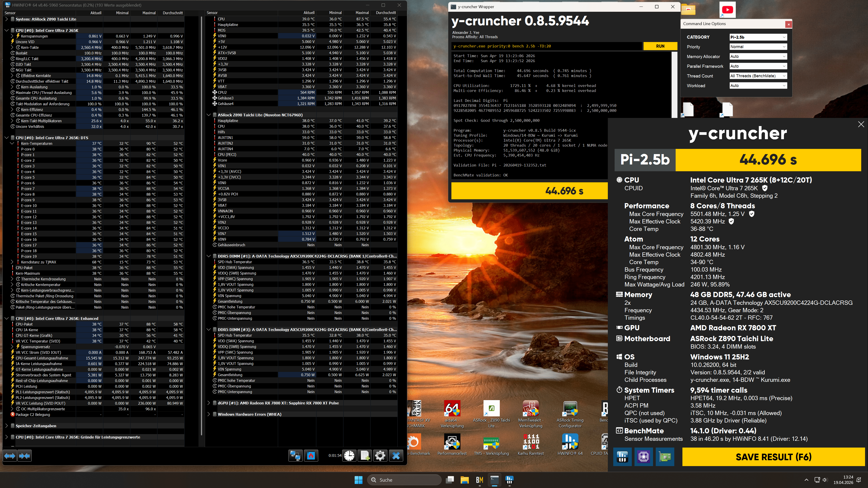
Task: Click the expand columns arrows button in HWiNFO
Action: [10, 456]
